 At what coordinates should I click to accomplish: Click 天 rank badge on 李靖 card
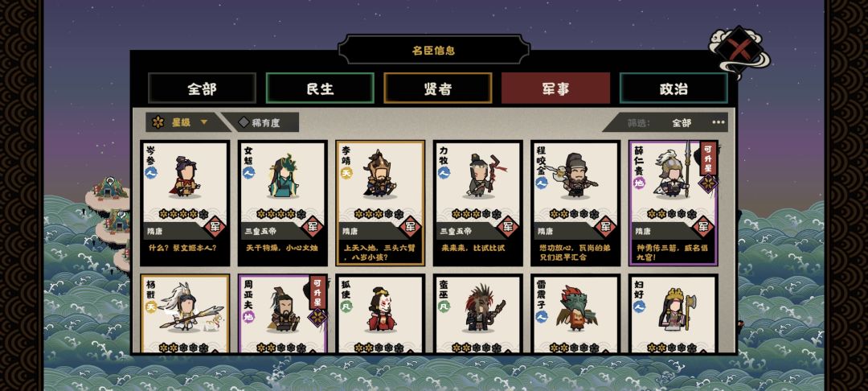tap(346, 173)
